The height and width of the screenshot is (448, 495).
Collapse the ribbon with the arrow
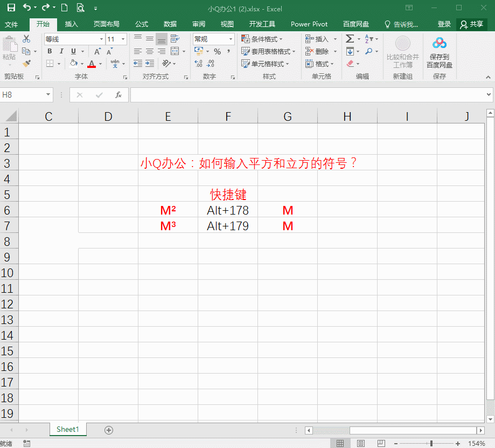click(488, 77)
